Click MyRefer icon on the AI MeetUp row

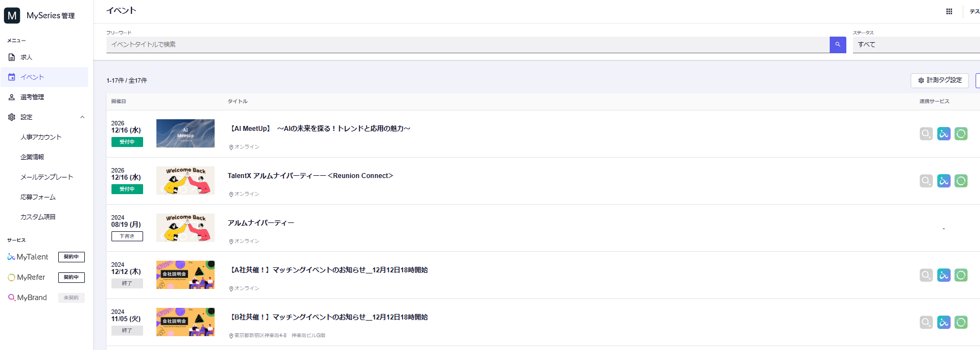tap(961, 134)
